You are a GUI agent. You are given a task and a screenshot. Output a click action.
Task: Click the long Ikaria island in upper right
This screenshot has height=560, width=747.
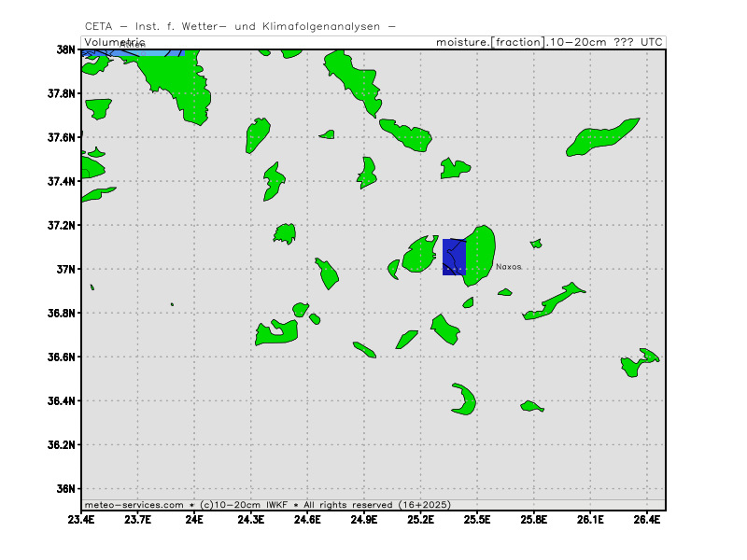(602, 136)
